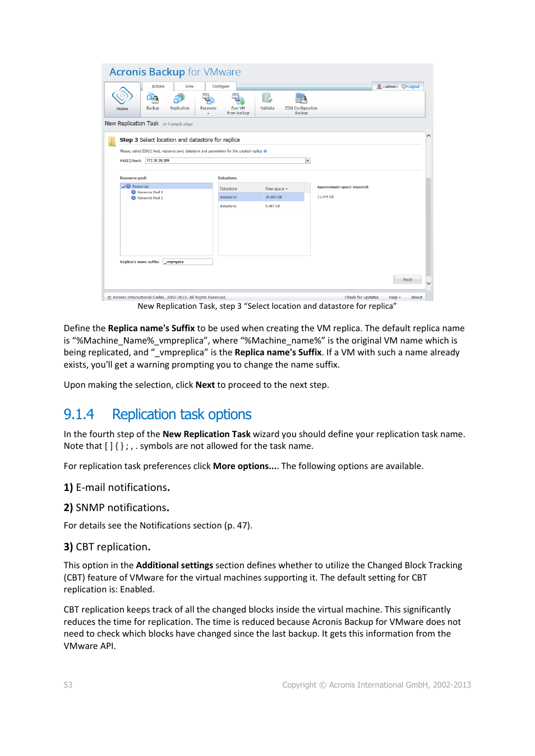This screenshot has width=535, height=756.
Task: Collapse the Resources tree node
Action: pos(123,186)
